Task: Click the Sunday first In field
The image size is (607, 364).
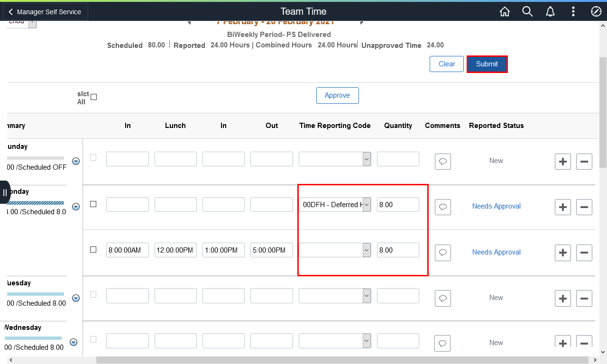Action: tap(128, 159)
